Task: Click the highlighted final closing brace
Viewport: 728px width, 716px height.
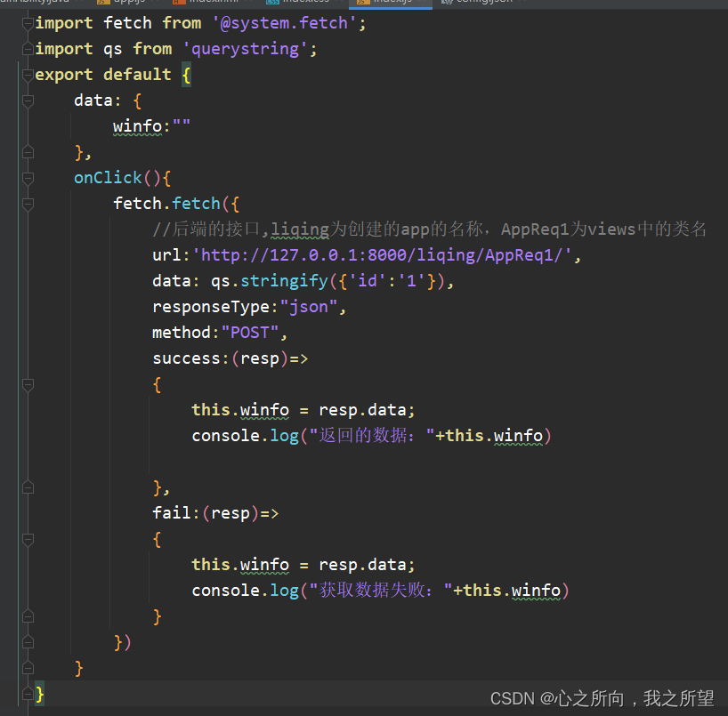Action: (40, 694)
